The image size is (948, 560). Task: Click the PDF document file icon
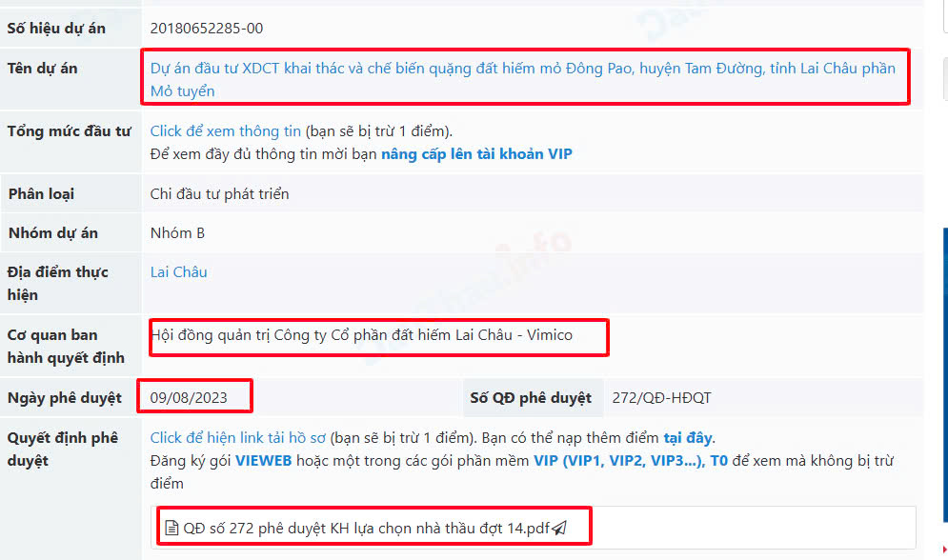[171, 528]
